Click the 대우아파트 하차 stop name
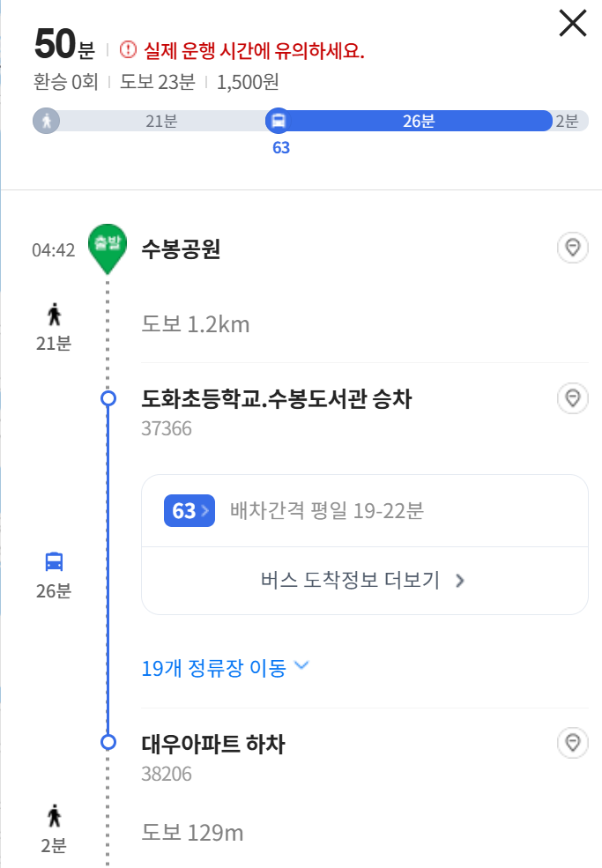The width and height of the screenshot is (602, 868). [213, 744]
